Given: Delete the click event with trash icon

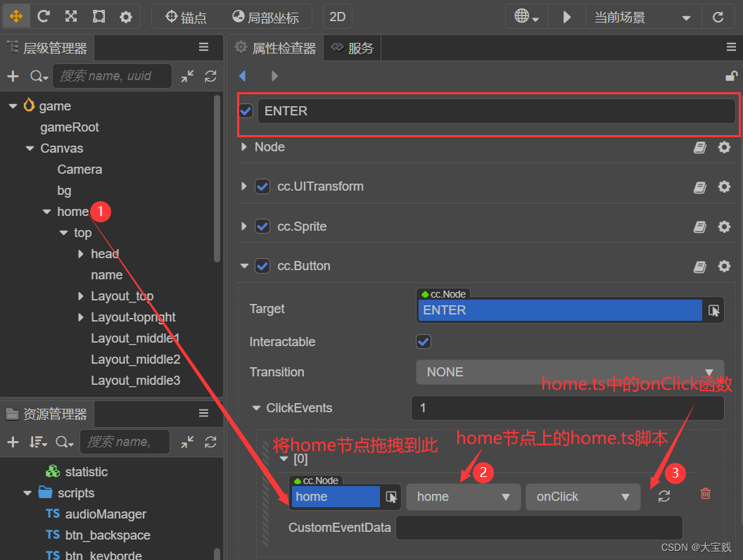Looking at the screenshot, I should pos(706,495).
